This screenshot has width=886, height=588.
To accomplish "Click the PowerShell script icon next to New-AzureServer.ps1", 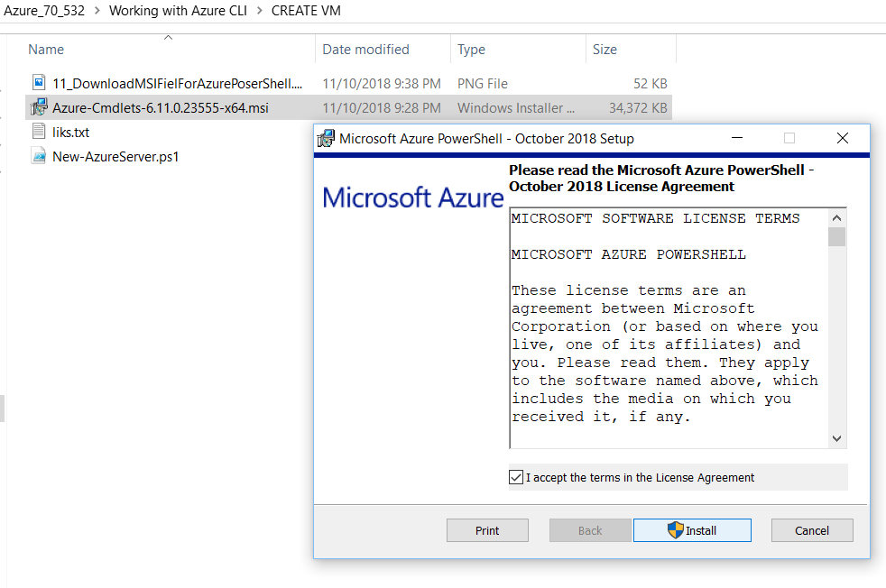I will (x=37, y=157).
